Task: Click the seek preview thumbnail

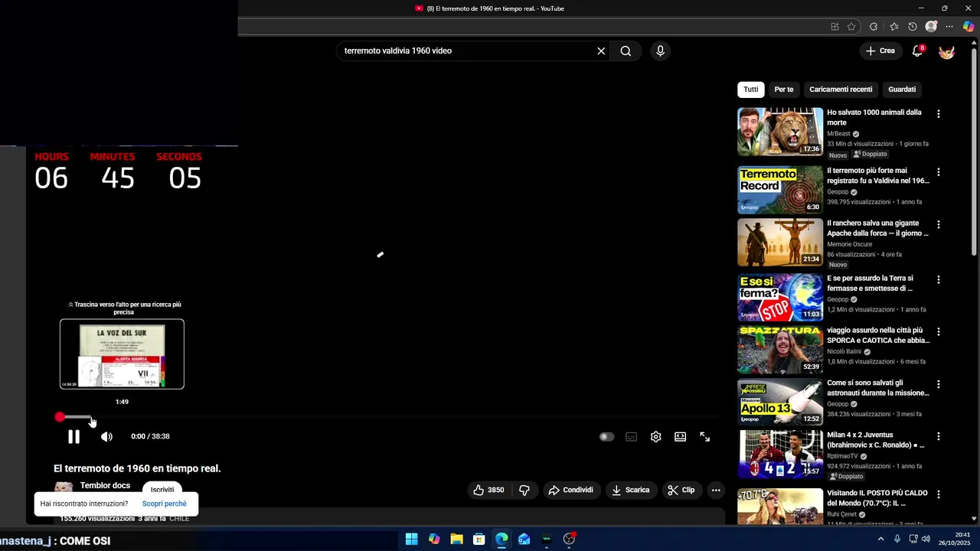Action: [x=122, y=354]
